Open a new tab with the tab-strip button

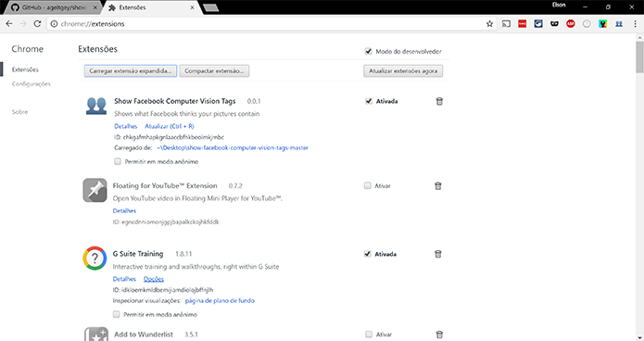click(x=210, y=7)
